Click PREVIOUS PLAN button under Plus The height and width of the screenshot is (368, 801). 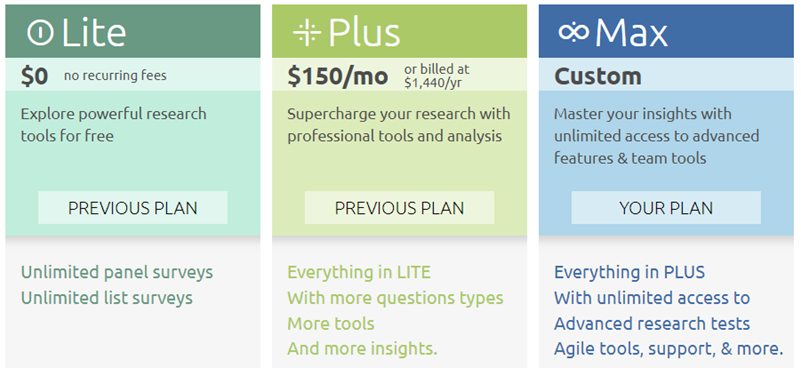[x=399, y=208]
